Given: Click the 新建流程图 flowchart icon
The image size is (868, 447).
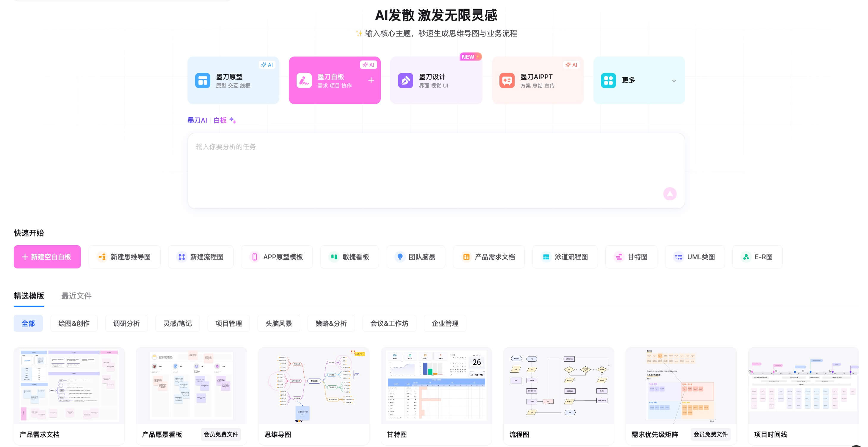Looking at the screenshot, I should [182, 257].
